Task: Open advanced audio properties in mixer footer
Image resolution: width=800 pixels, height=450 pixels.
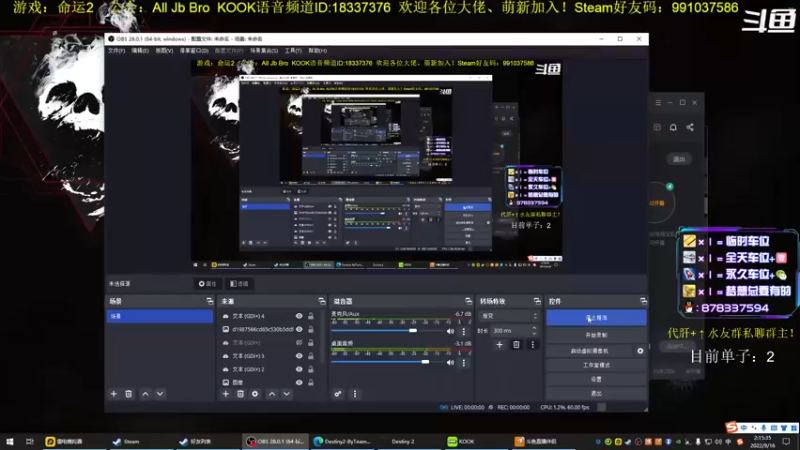Action: click(x=338, y=394)
